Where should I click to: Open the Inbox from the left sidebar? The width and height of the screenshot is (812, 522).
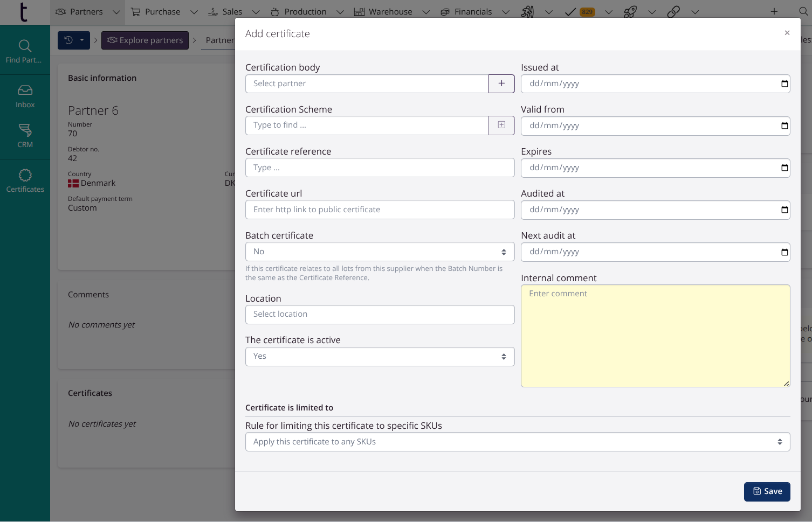(x=25, y=96)
